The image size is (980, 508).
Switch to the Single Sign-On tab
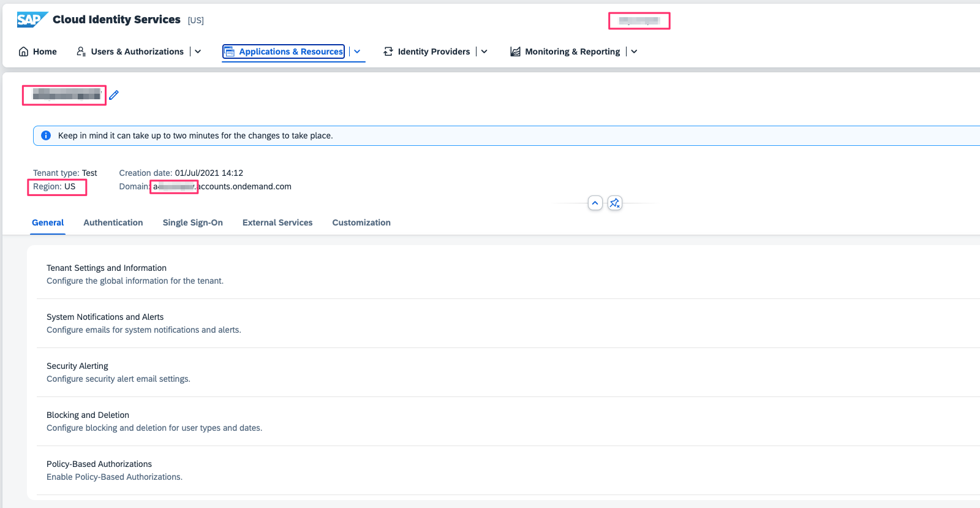[192, 222]
